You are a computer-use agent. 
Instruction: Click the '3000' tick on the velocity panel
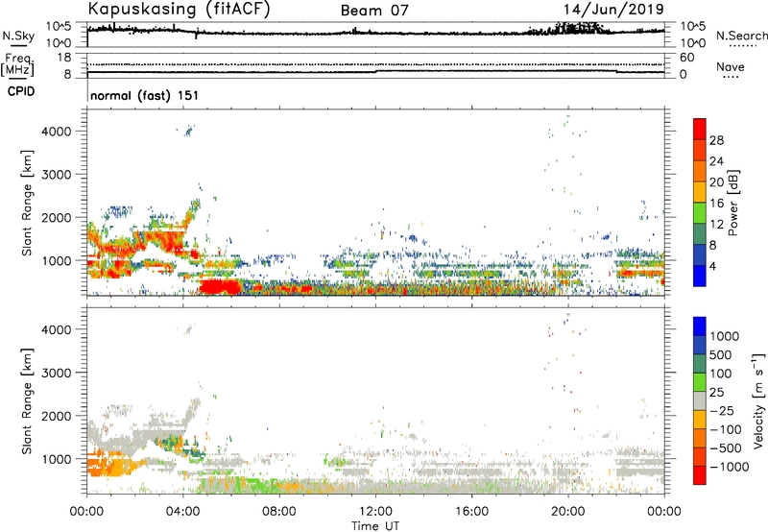click(x=57, y=373)
